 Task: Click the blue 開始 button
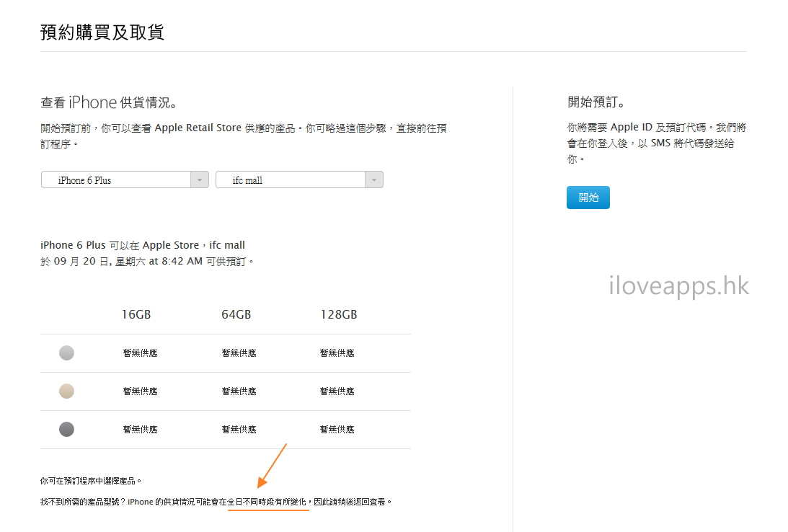588,198
